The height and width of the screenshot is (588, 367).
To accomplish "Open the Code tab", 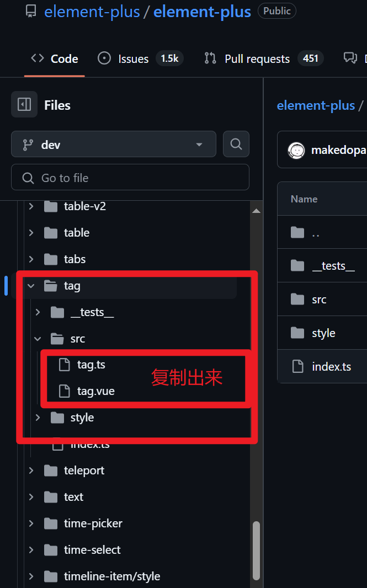I will [x=55, y=58].
